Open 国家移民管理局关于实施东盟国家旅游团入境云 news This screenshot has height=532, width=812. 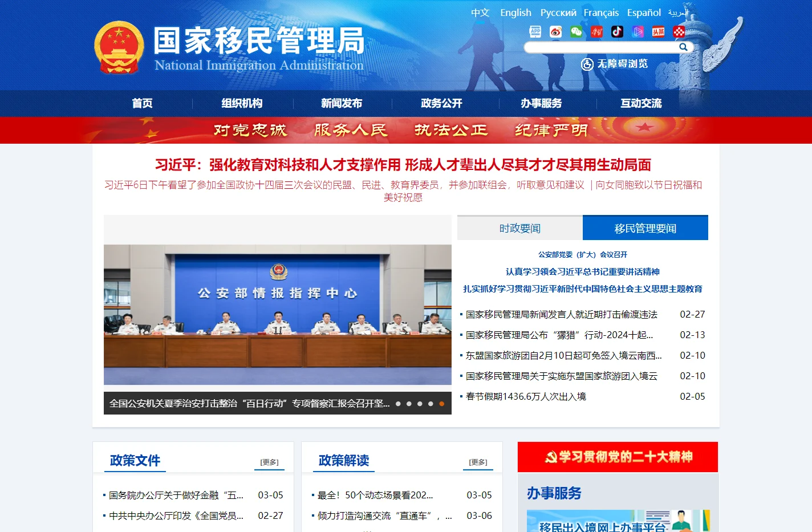click(562, 376)
